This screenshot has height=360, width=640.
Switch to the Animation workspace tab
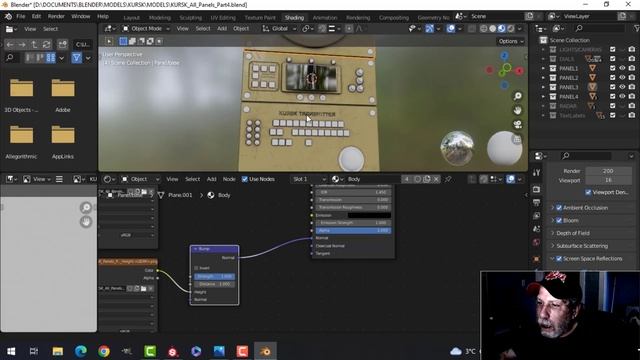(325, 18)
